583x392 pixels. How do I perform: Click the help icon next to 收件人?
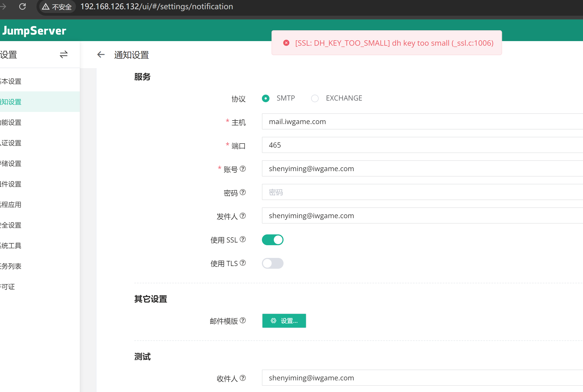click(x=243, y=378)
